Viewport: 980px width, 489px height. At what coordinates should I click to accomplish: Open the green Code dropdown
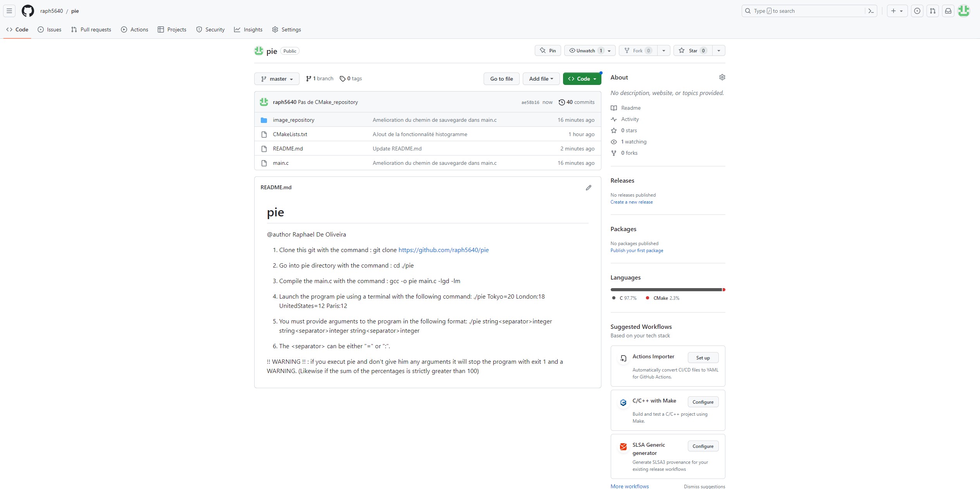[582, 79]
